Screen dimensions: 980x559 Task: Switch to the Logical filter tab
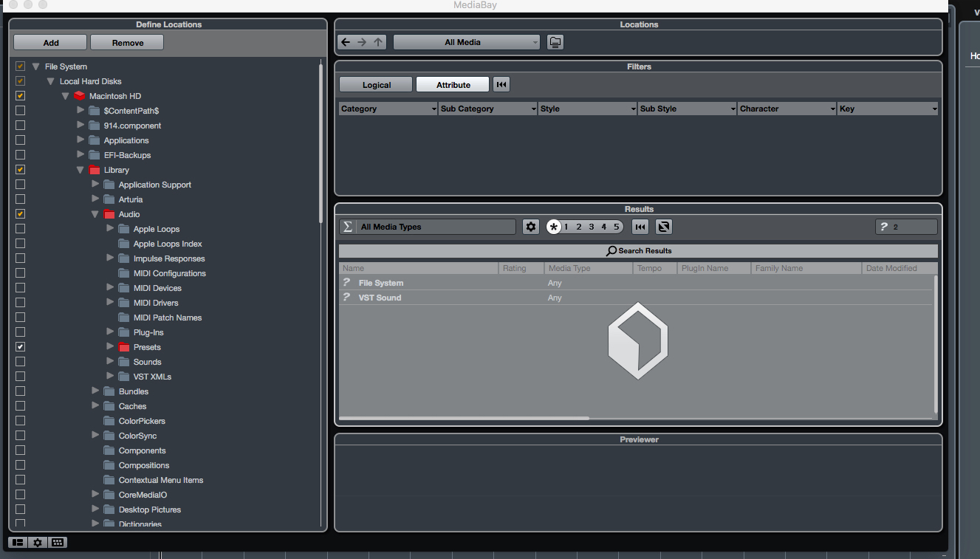pos(377,85)
